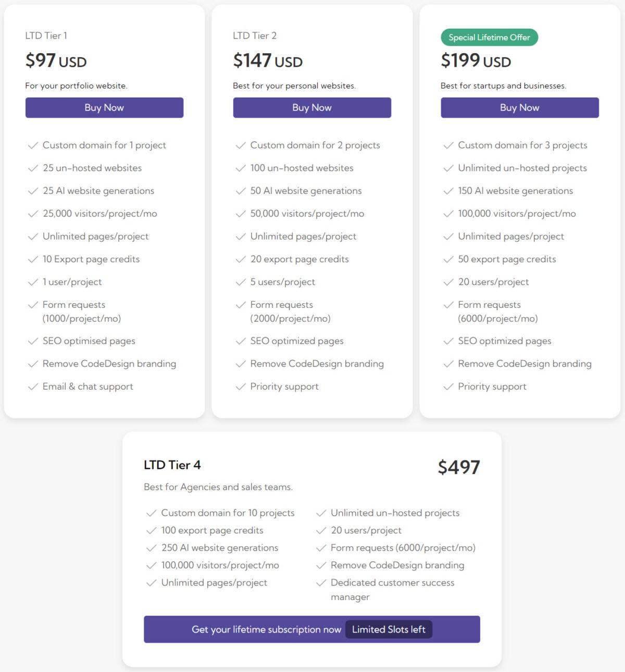Click the checkmark beside Priority support in Tier 2

[x=241, y=387]
